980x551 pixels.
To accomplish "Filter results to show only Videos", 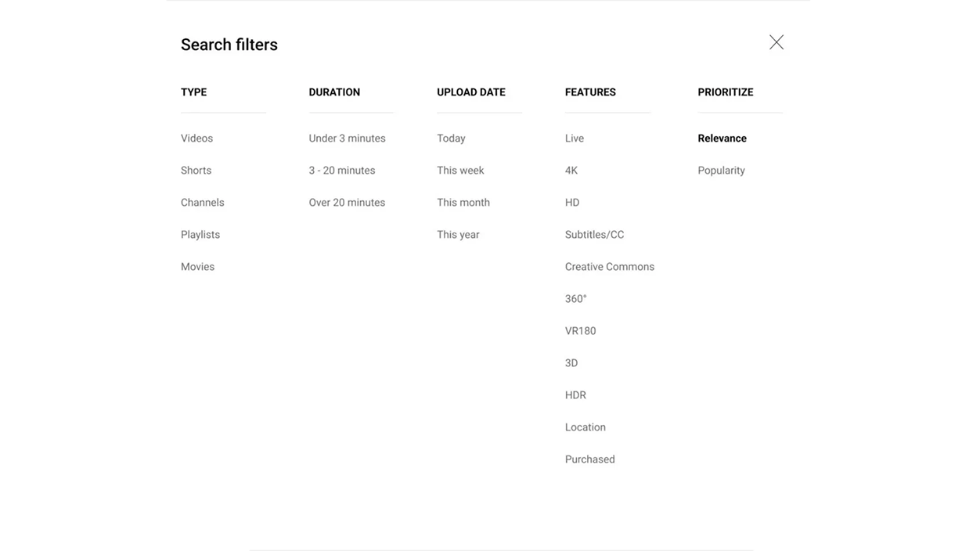I will tap(196, 137).
